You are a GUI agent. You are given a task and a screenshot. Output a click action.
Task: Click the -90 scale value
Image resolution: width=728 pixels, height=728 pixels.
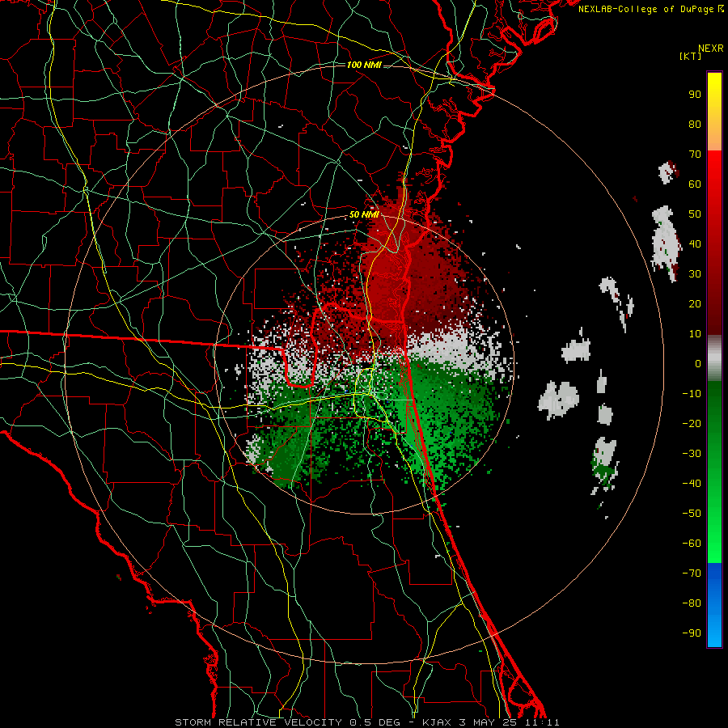point(692,633)
